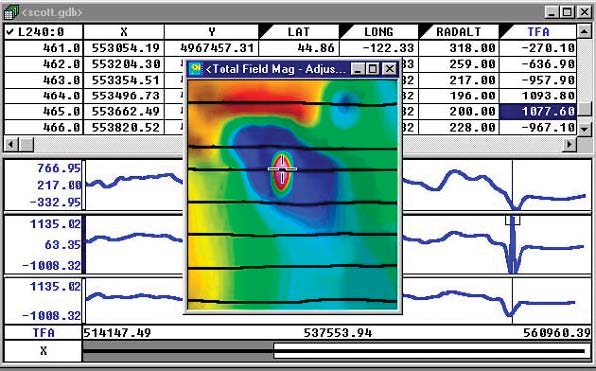Click X value 553820.52
The width and height of the screenshot is (596, 371).
pyautogui.click(x=124, y=127)
